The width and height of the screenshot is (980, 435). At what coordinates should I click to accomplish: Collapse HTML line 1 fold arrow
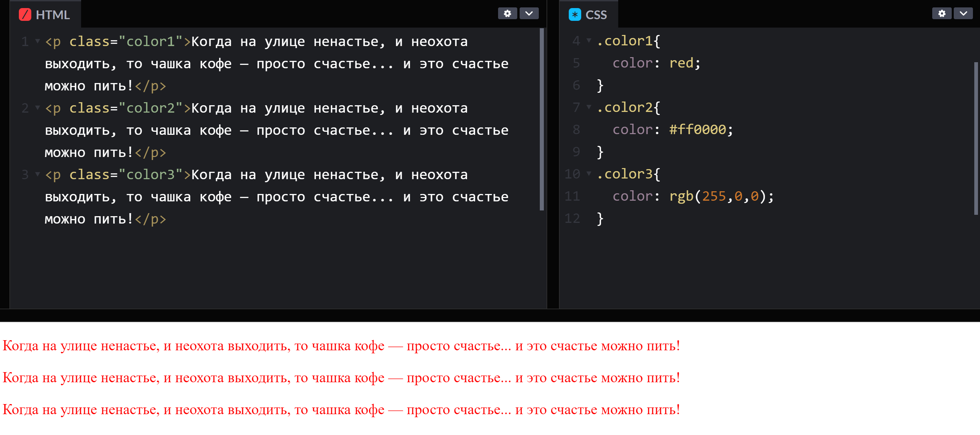coord(37,41)
